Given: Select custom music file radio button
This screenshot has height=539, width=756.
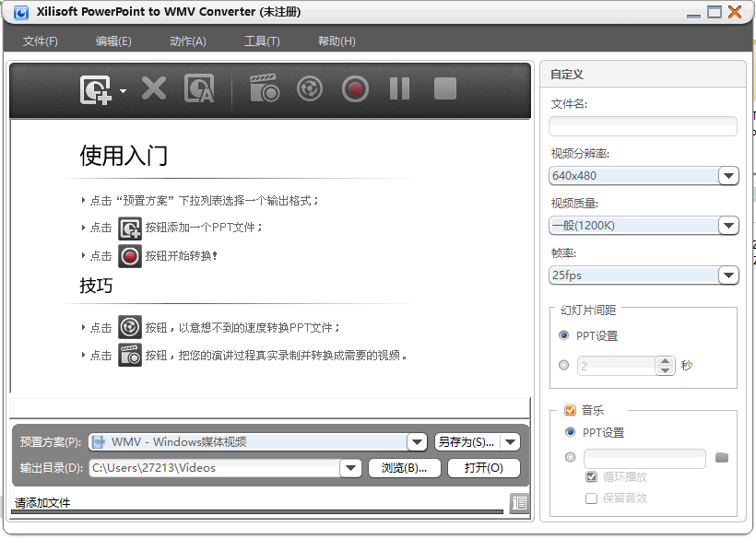Looking at the screenshot, I should tap(570, 457).
